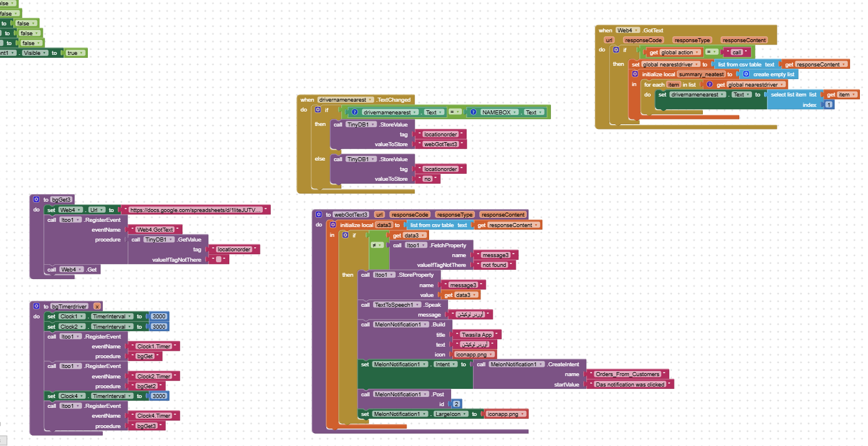The width and height of the screenshot is (868, 446).
Task: Click the orange warning icon on bgTimerdriver
Action: click(97, 306)
